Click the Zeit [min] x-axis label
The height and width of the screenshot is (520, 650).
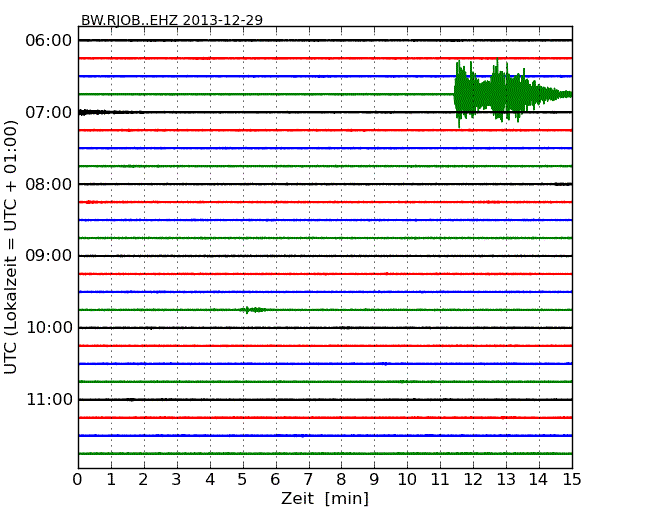(325, 498)
